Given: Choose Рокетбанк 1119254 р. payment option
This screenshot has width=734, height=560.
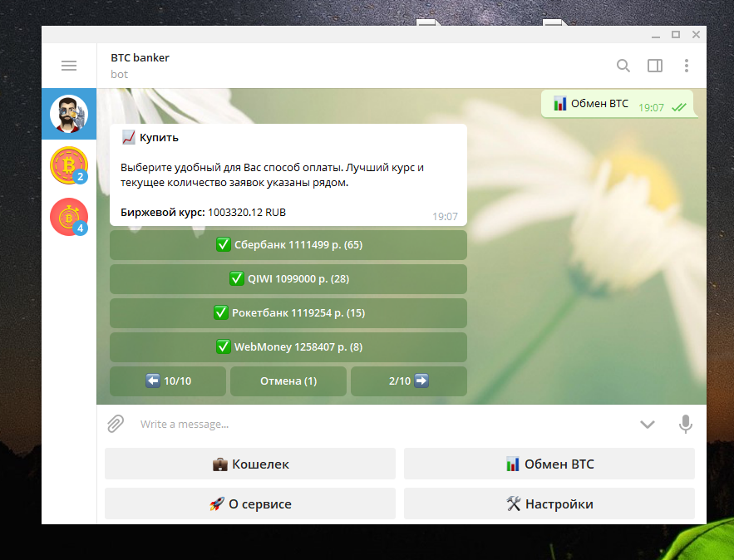Looking at the screenshot, I should [x=288, y=313].
